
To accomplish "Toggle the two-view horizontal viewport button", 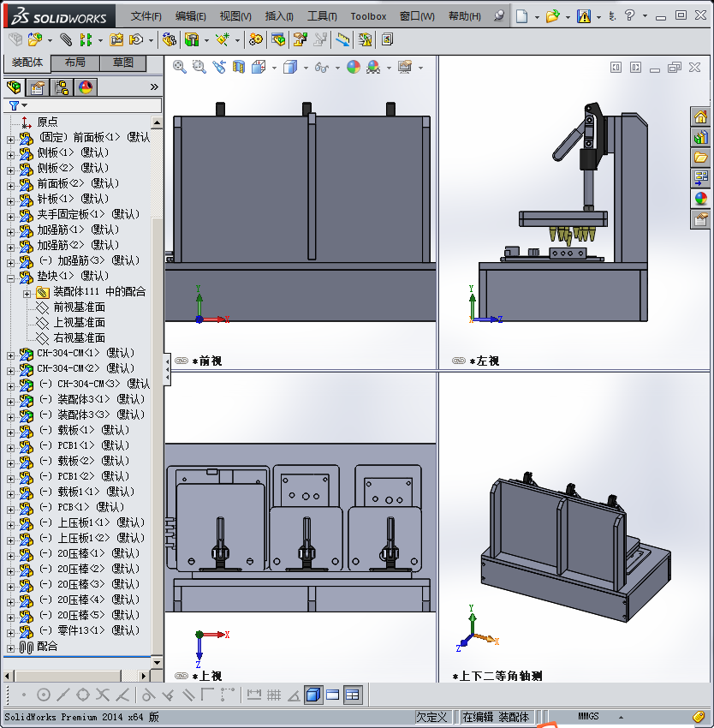I will [333, 695].
